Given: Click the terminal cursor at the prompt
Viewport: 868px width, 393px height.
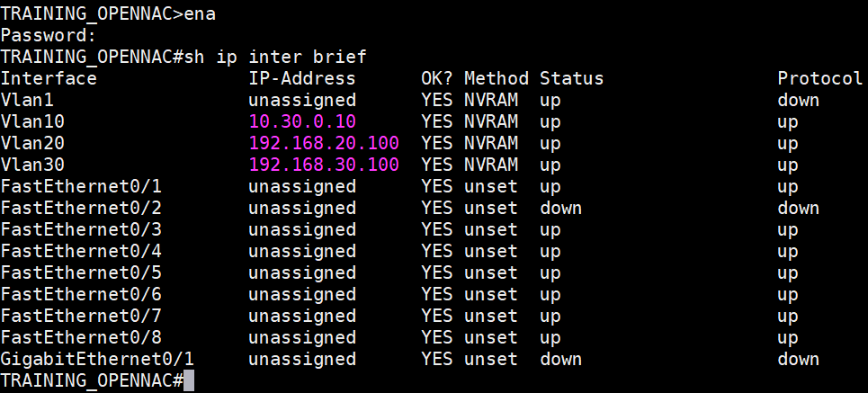Looking at the screenshot, I should (x=188, y=381).
